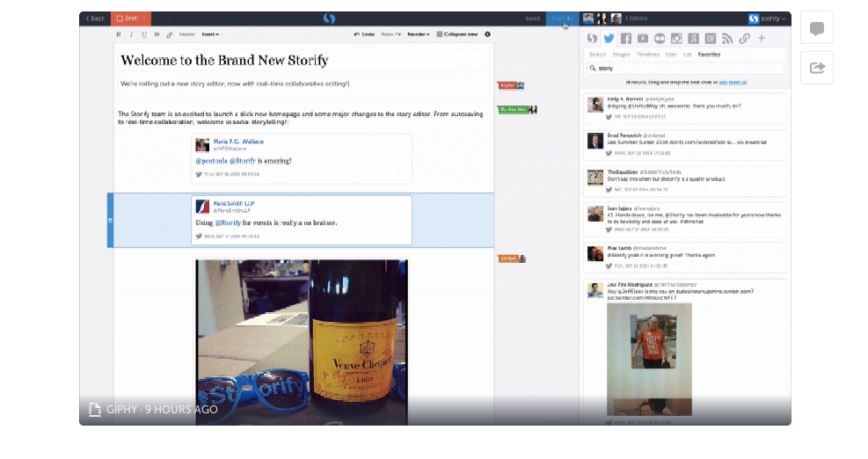The image size is (868, 459).
Task: Expand the storify account dropdown
Action: [773, 18]
